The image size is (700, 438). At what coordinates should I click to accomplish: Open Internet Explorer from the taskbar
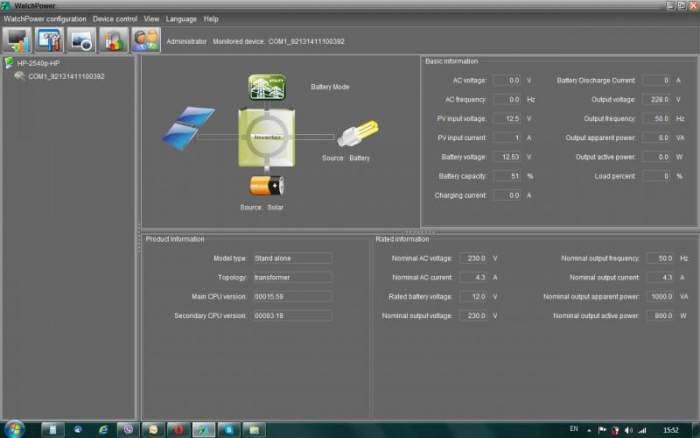click(103, 430)
